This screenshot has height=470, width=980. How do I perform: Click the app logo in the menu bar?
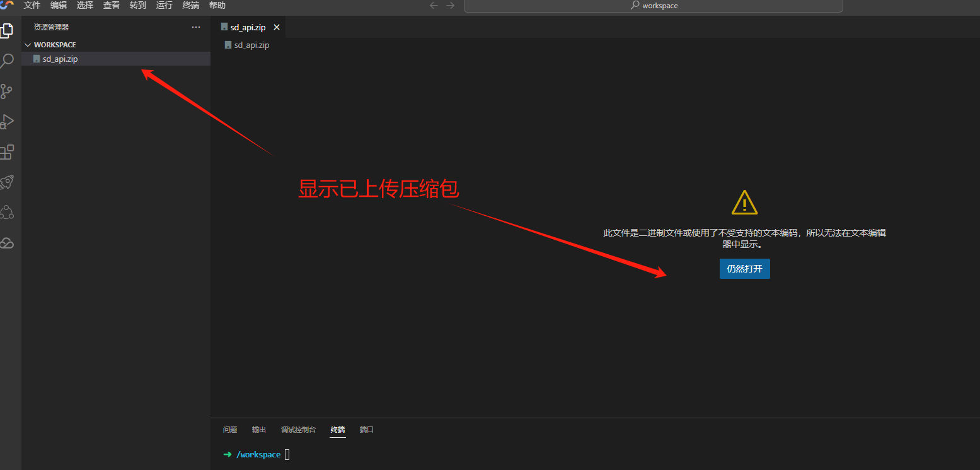click(7, 5)
